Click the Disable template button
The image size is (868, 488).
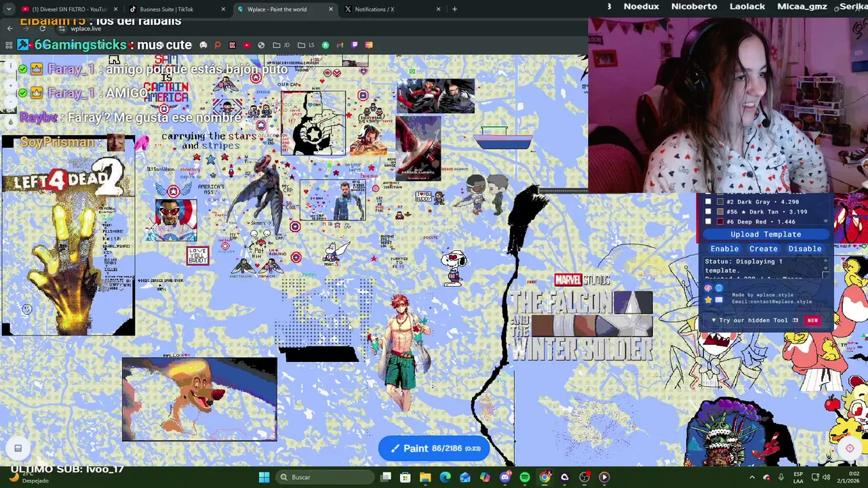(x=805, y=249)
